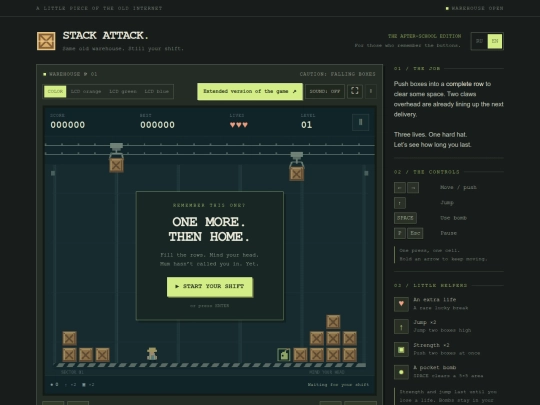Switch language to EN
The width and height of the screenshot is (540, 405).
[x=495, y=41]
